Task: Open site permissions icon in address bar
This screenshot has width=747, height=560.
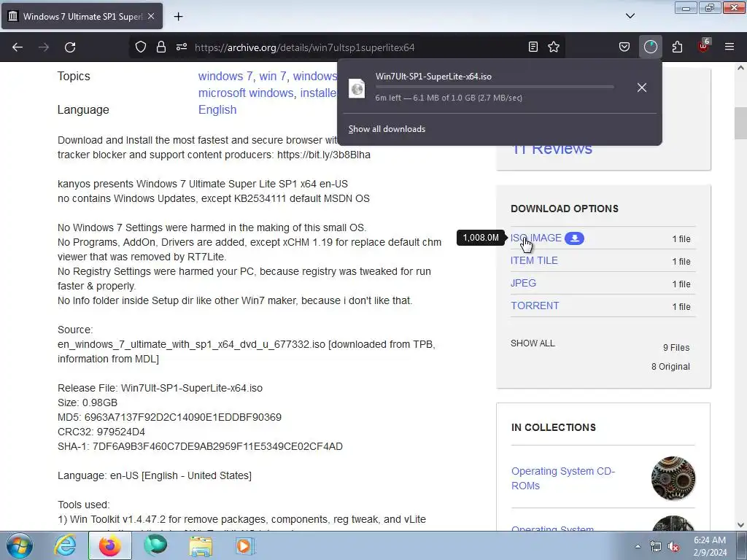Action: click(182, 47)
